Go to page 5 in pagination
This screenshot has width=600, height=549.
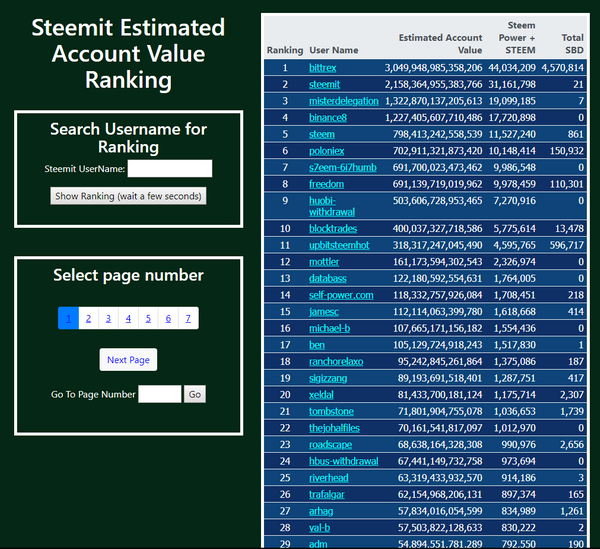pyautogui.click(x=148, y=318)
